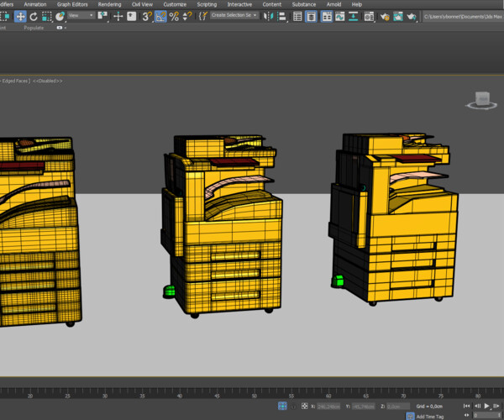
Task: Open the Animation menu
Action: tap(35, 4)
